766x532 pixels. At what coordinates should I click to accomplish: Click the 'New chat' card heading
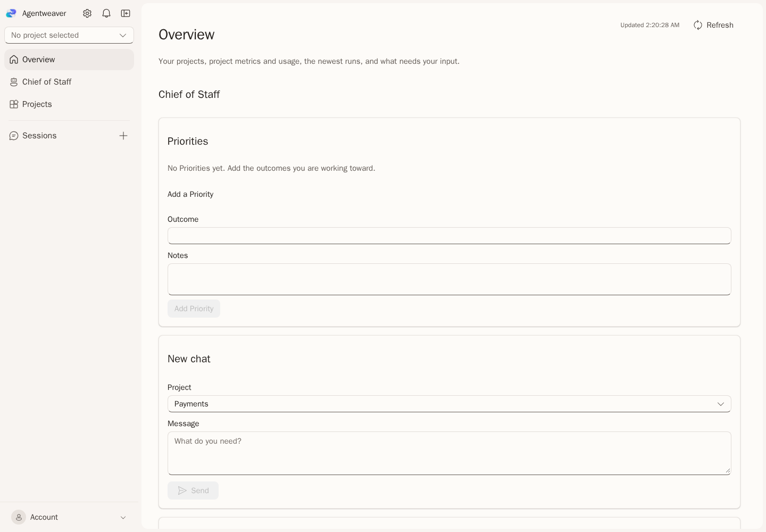click(x=189, y=359)
